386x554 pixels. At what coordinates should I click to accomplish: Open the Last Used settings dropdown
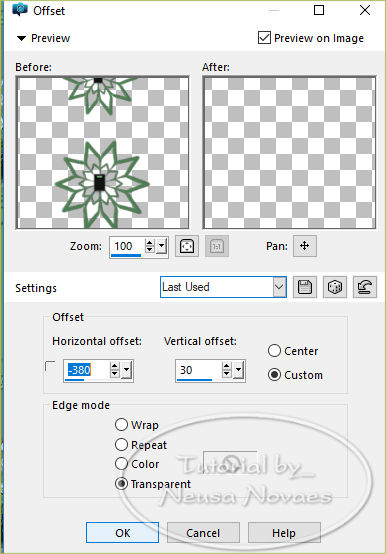279,287
